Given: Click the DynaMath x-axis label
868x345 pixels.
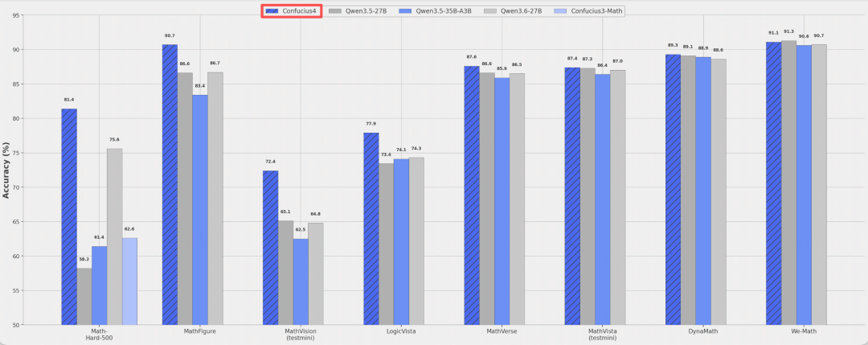Looking at the screenshot, I should 703,331.
